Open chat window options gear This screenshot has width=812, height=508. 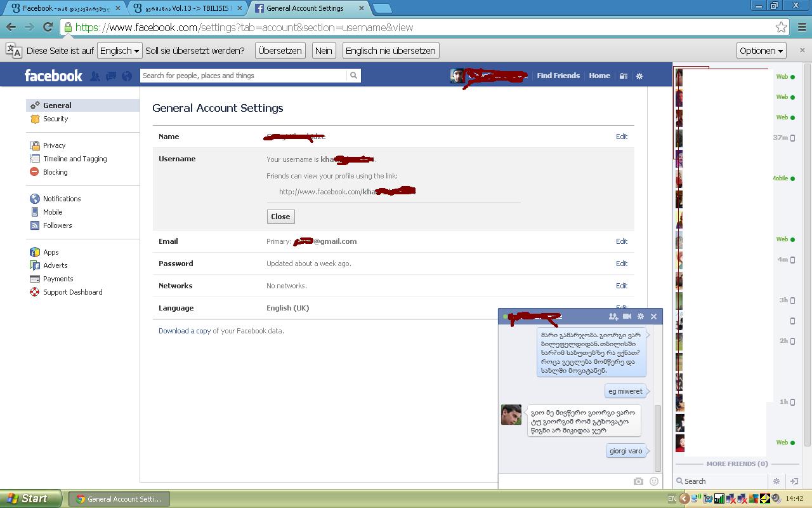click(x=641, y=316)
